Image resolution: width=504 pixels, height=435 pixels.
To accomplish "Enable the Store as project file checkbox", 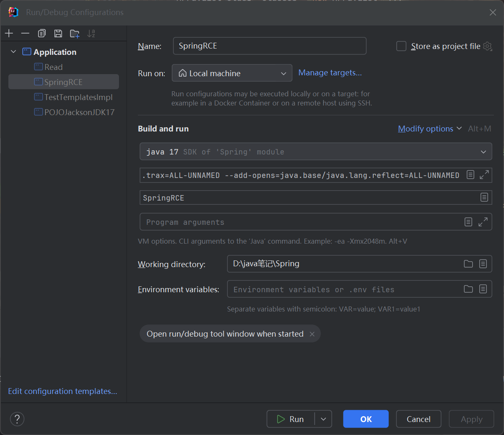I will click(401, 46).
